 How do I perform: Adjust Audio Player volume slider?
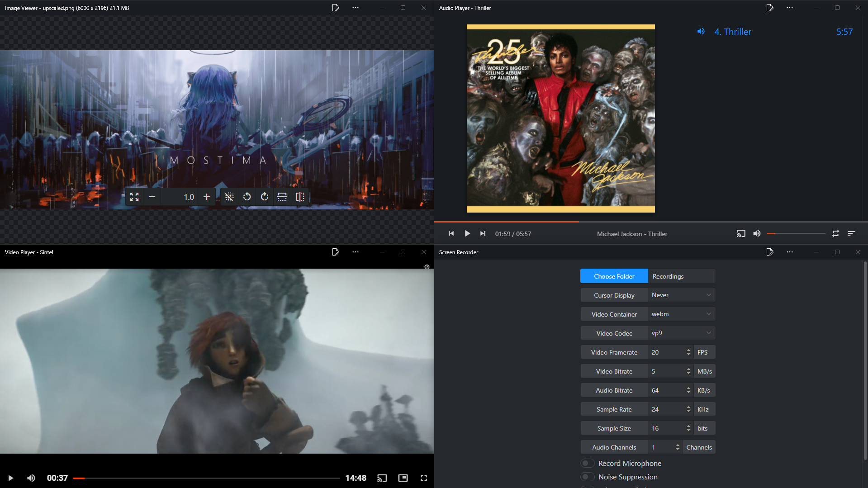pos(796,233)
